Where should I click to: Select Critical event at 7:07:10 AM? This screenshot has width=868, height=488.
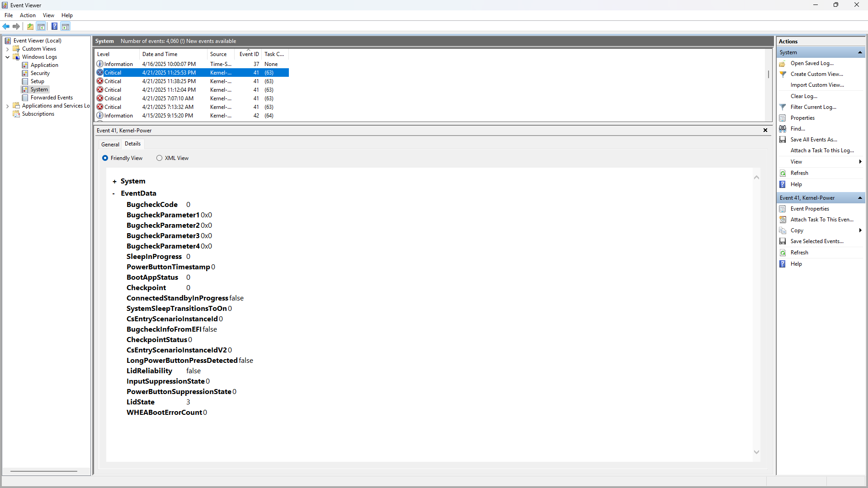(192, 99)
